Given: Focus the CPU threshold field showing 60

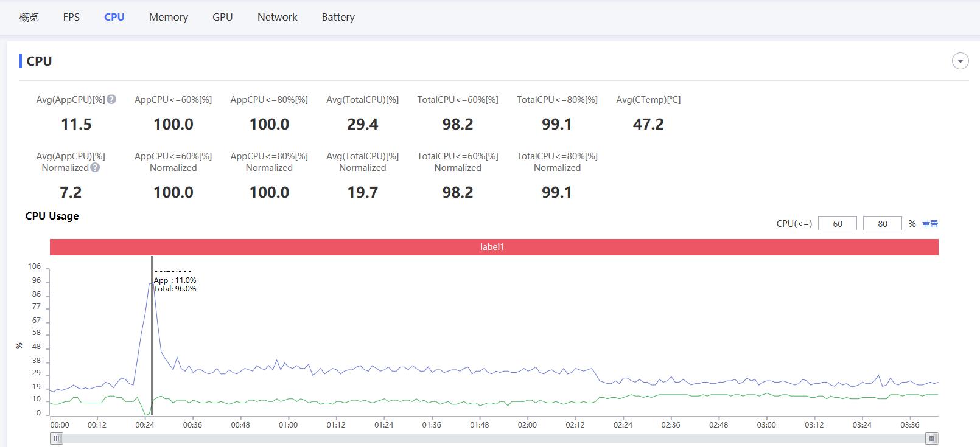Looking at the screenshot, I should click(x=837, y=224).
